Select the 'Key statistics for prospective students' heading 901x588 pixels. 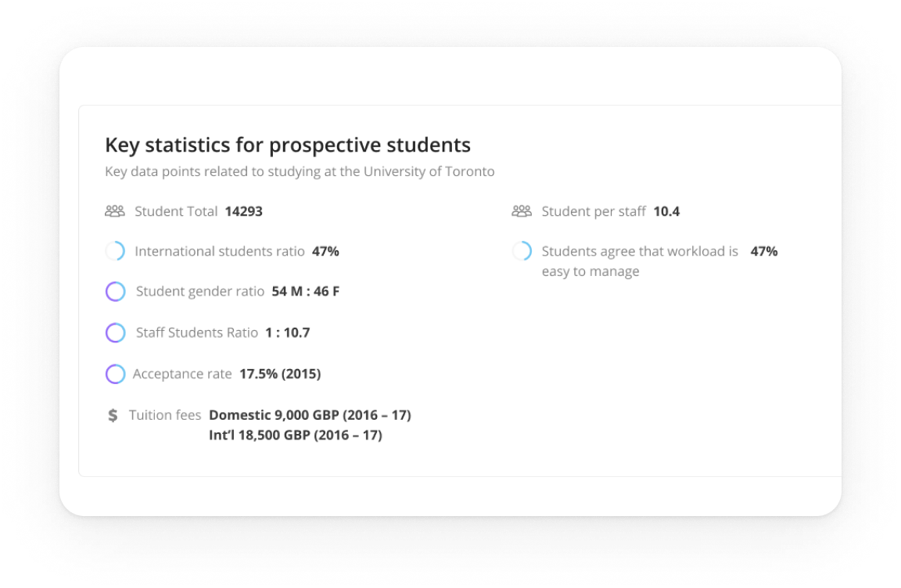tap(288, 145)
